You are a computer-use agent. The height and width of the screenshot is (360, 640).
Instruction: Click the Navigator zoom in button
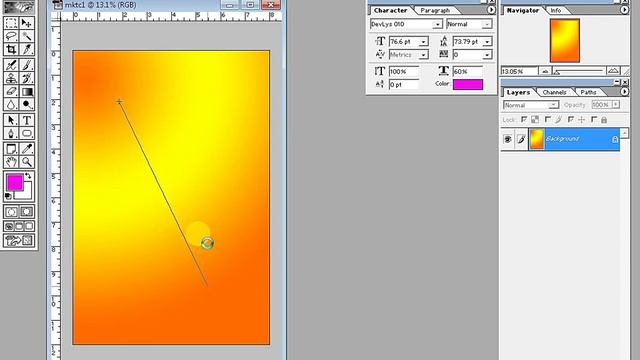pos(613,71)
